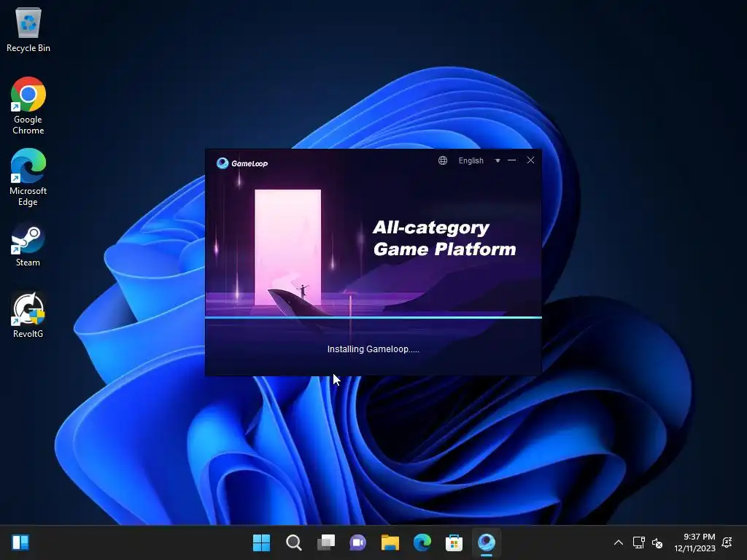
Task: Open Microsoft Edge from taskbar
Action: (422, 542)
